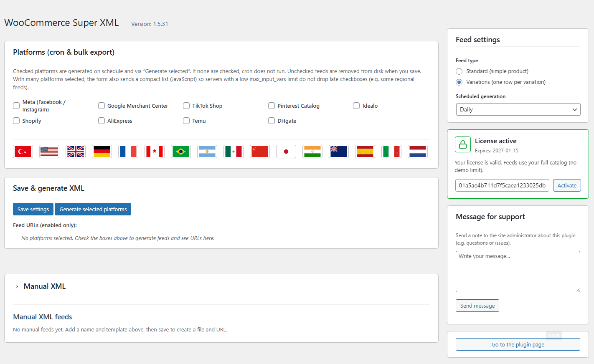
Task: Click the No platforms selected notice
Action: point(118,238)
